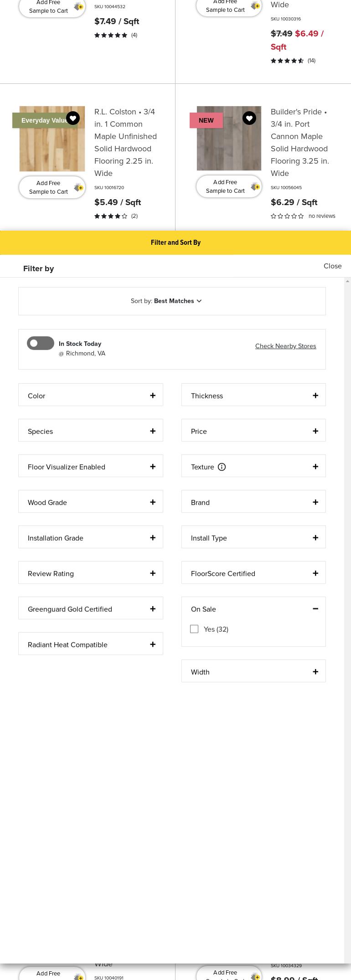Check the On Sale Yes (32) checkbox

194,629
